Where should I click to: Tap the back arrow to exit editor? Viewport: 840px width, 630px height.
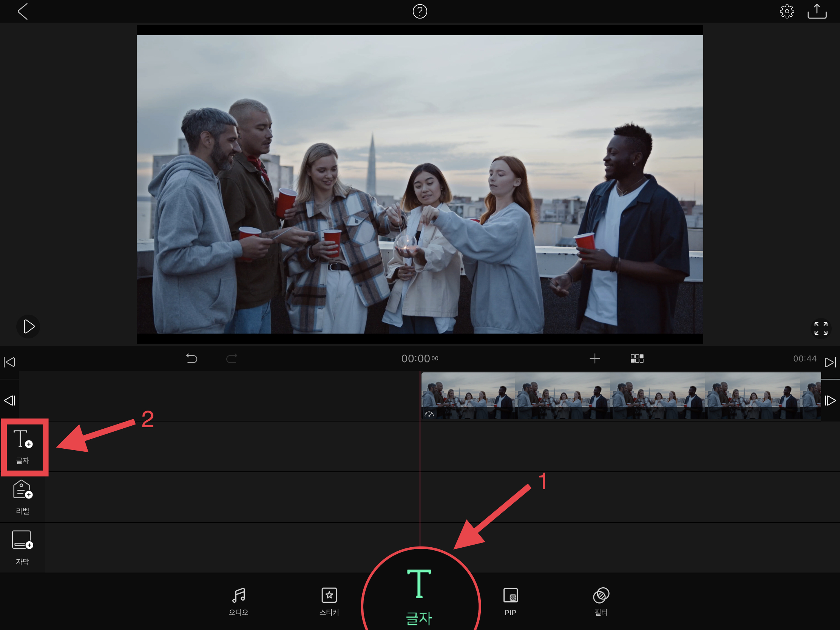[x=23, y=11]
